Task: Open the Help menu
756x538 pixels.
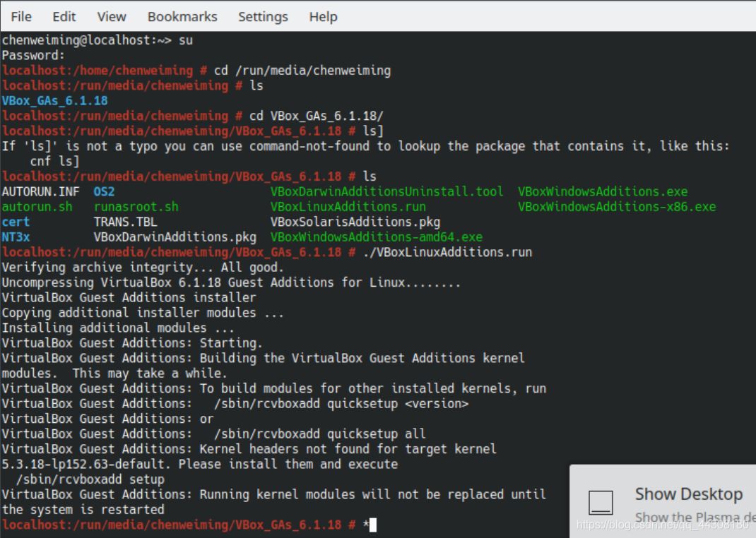Action: pyautogui.click(x=323, y=17)
